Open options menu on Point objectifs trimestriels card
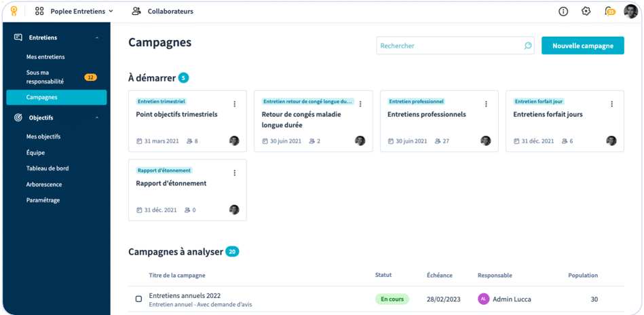 (x=235, y=104)
